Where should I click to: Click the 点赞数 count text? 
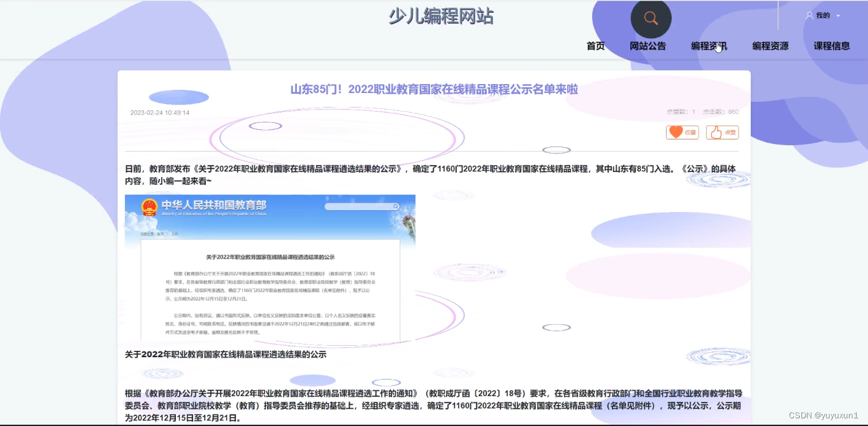pos(681,112)
